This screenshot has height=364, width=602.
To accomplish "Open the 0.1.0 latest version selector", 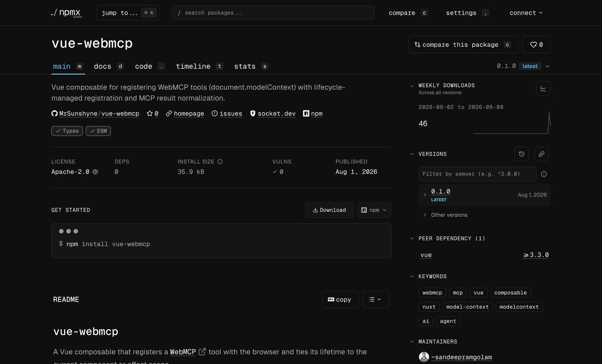I will tap(523, 66).
